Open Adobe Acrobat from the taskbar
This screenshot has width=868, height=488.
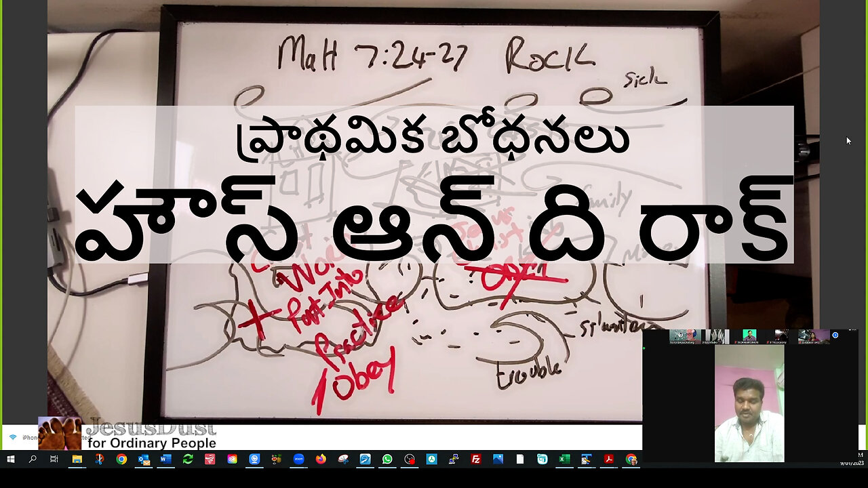pos(608,459)
